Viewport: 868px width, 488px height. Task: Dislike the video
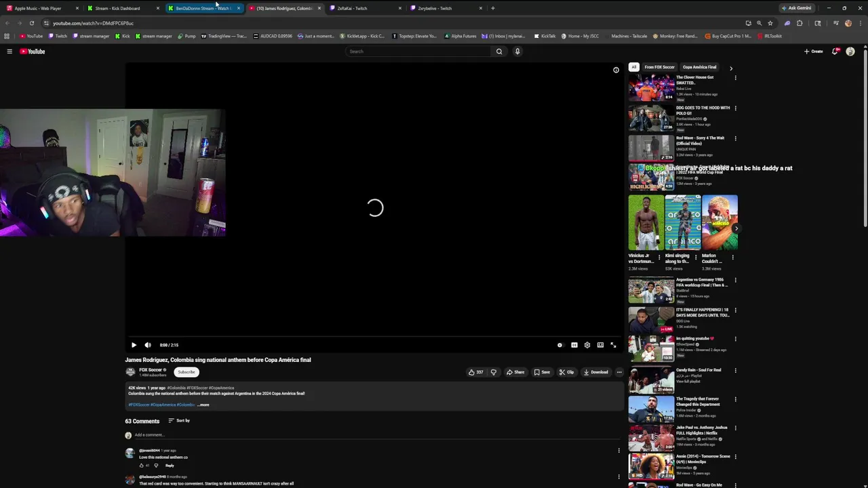[x=494, y=372]
